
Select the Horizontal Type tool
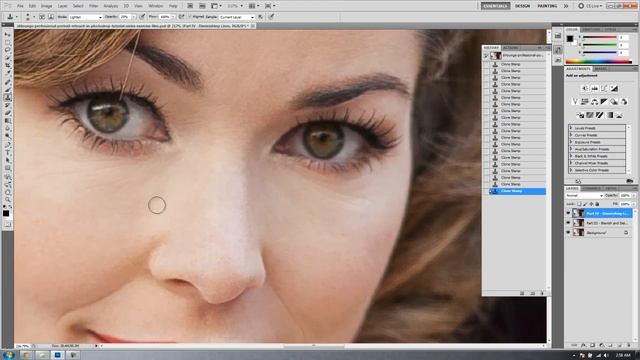(7, 152)
